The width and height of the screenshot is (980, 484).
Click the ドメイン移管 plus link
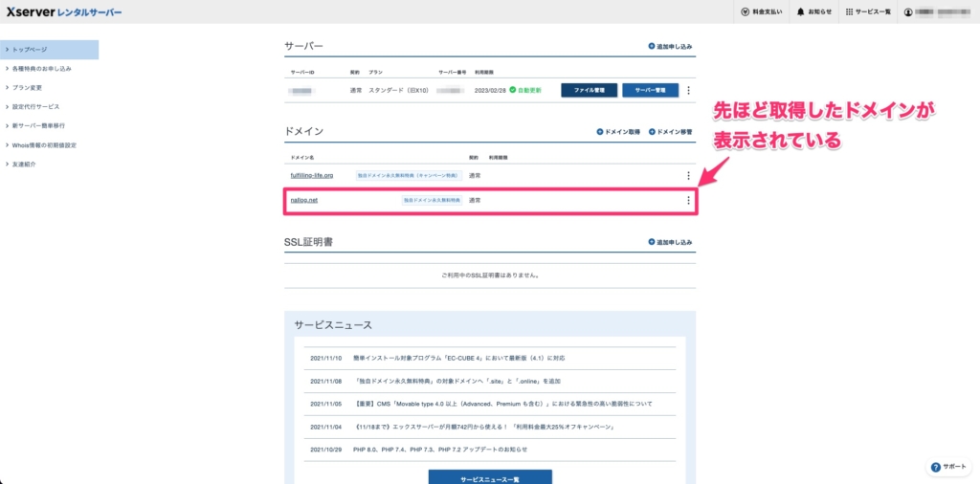pyautogui.click(x=652, y=130)
